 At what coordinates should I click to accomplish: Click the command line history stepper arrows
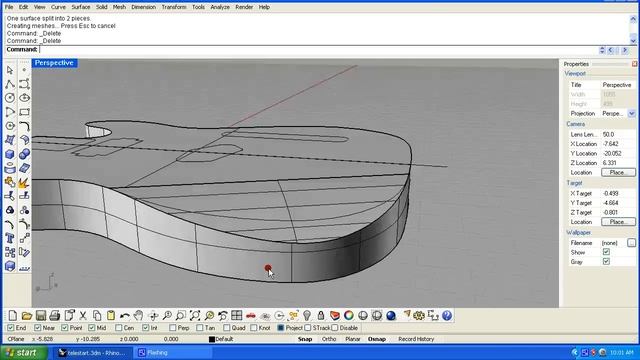602,50
